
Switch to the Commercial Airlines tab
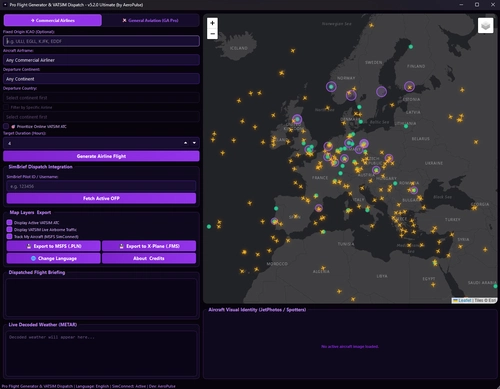coord(53,20)
